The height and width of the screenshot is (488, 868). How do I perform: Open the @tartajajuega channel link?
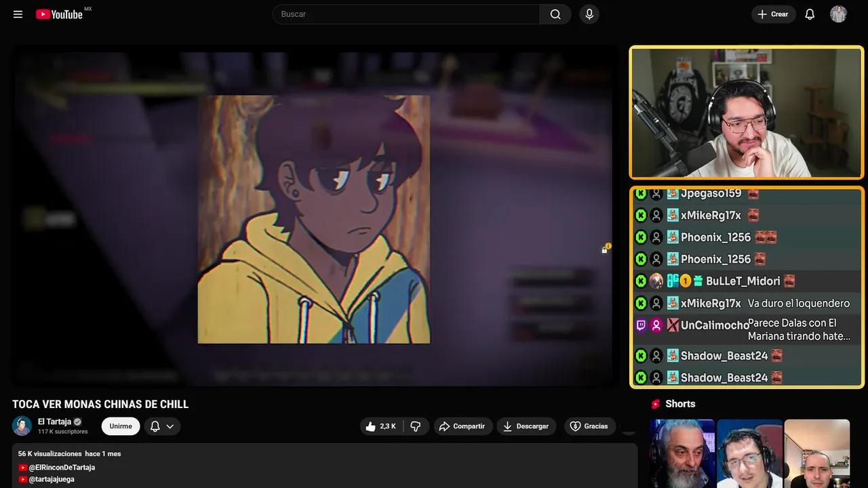(52, 479)
